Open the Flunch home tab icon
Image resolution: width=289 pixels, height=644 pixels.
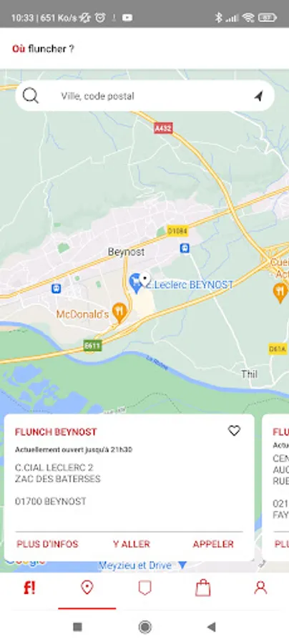(29, 587)
